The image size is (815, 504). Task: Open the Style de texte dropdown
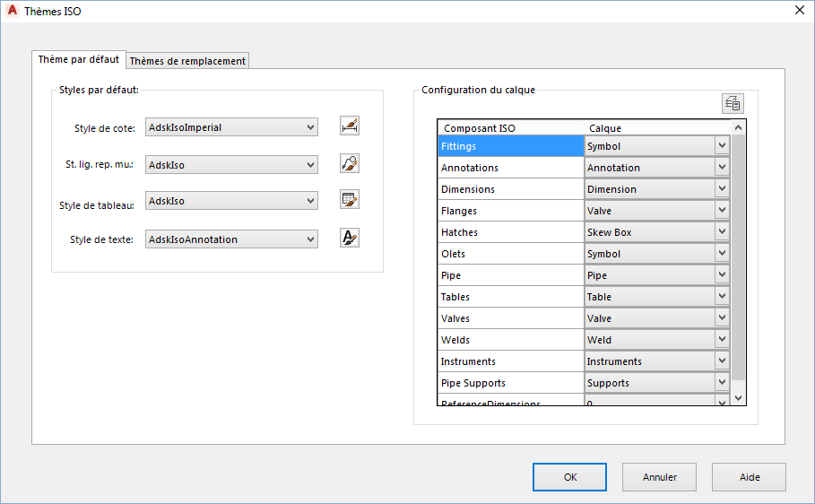pos(310,239)
